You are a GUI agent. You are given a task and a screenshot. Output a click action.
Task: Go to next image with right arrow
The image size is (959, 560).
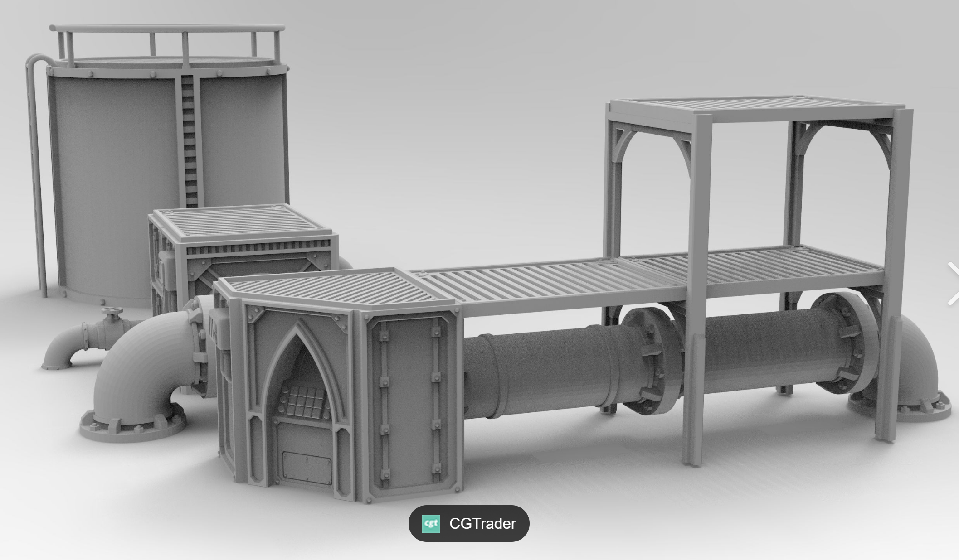coord(953,284)
